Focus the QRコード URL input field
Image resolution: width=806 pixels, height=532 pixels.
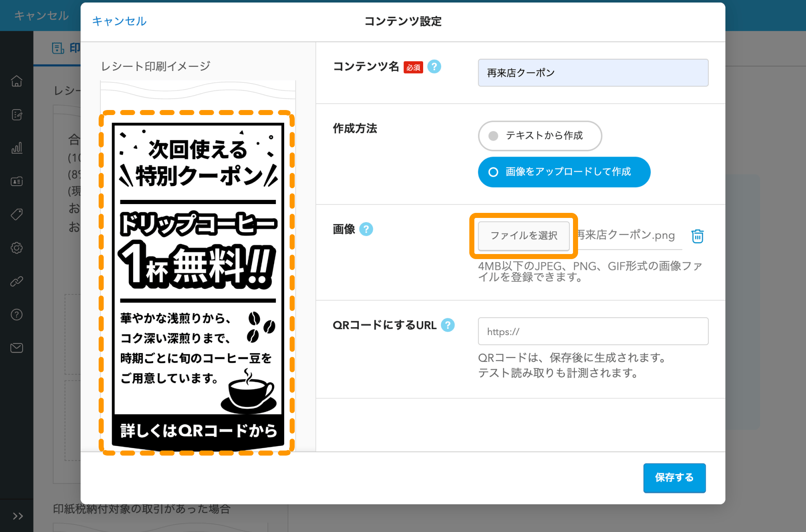(x=593, y=331)
